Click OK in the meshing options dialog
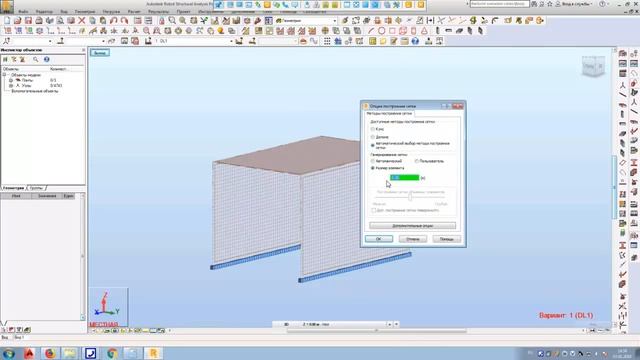 tap(379, 239)
